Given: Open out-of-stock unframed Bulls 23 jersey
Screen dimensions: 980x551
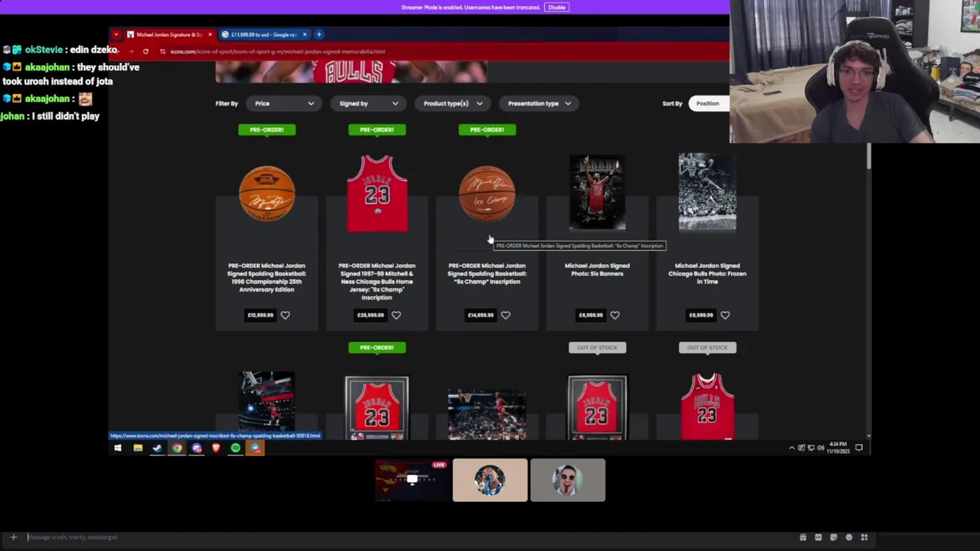Looking at the screenshot, I should point(707,406).
